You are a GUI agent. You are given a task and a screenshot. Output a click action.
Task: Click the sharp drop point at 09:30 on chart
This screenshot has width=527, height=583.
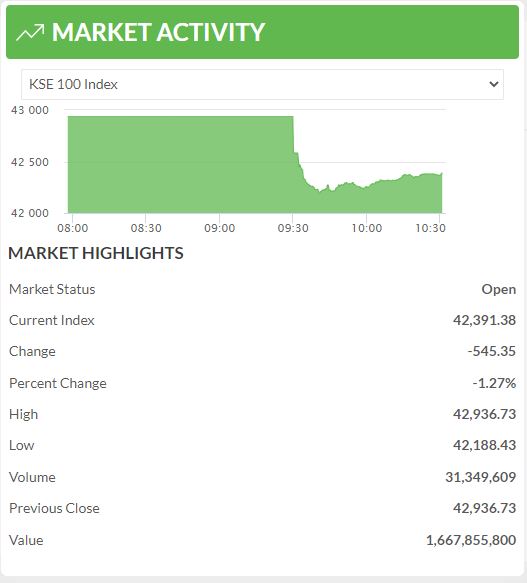point(294,134)
